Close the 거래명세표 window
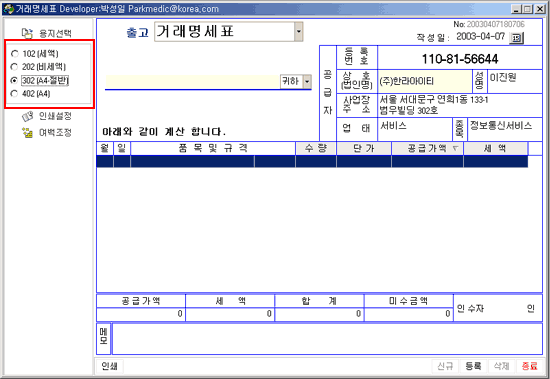The width and height of the screenshot is (550, 379). point(539,9)
